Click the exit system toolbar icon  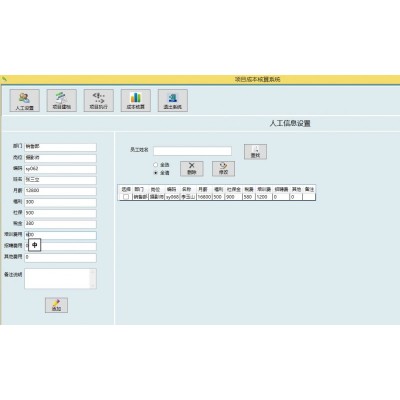173,100
